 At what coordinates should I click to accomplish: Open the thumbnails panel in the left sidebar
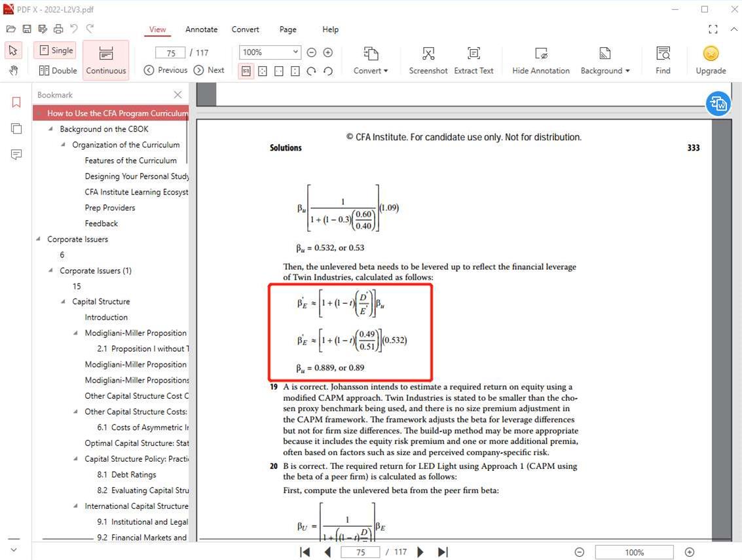[16, 128]
